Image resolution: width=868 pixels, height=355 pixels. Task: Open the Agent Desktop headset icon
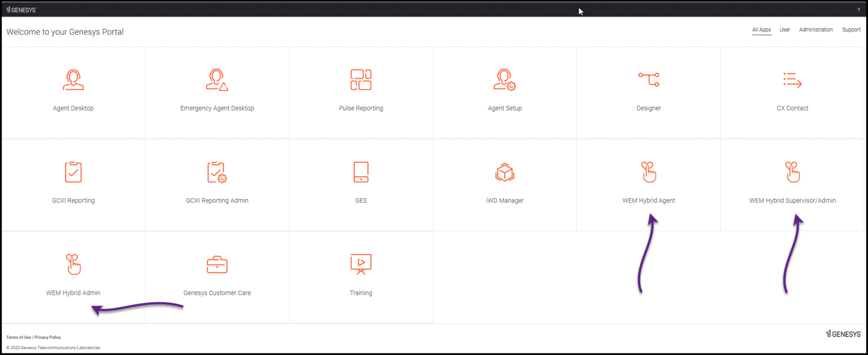pos(73,80)
